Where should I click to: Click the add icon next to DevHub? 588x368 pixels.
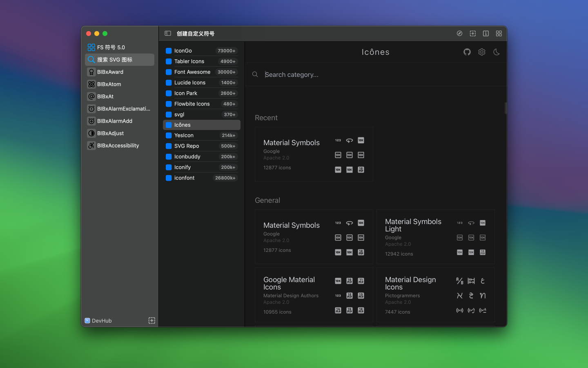[151, 321]
